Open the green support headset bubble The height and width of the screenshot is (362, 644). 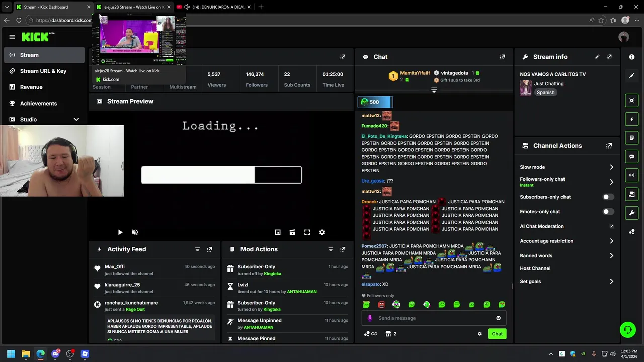(627, 330)
